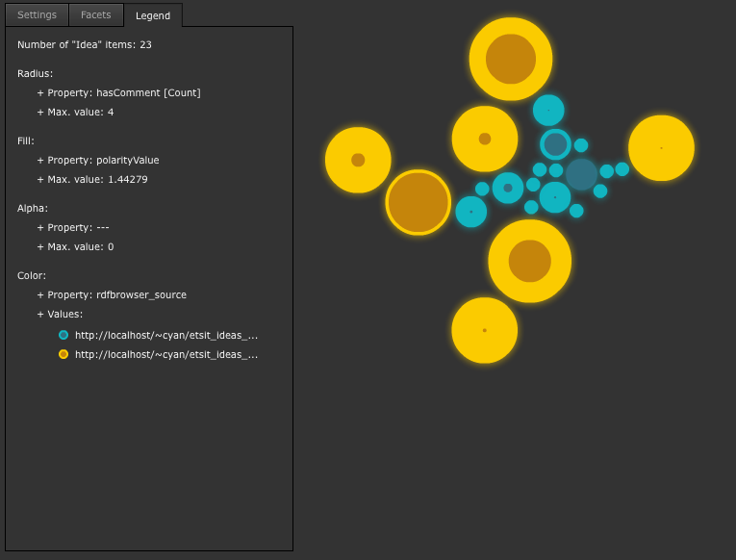
Task: Click the leftmost medium cyan bubble
Action: point(470,212)
